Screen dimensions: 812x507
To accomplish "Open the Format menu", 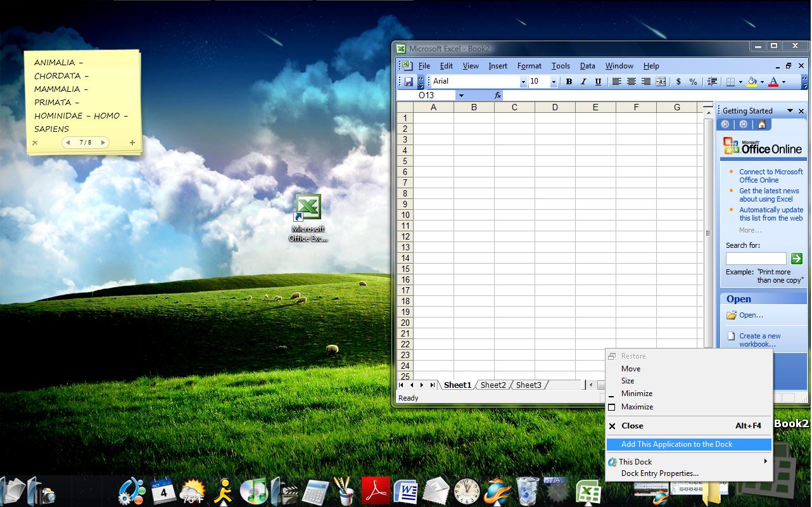I will click(x=530, y=65).
